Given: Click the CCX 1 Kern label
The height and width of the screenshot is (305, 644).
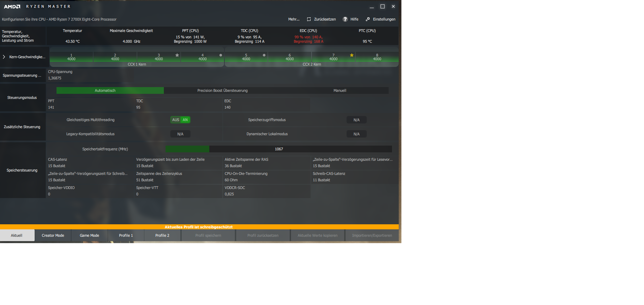Looking at the screenshot, I should [x=137, y=64].
